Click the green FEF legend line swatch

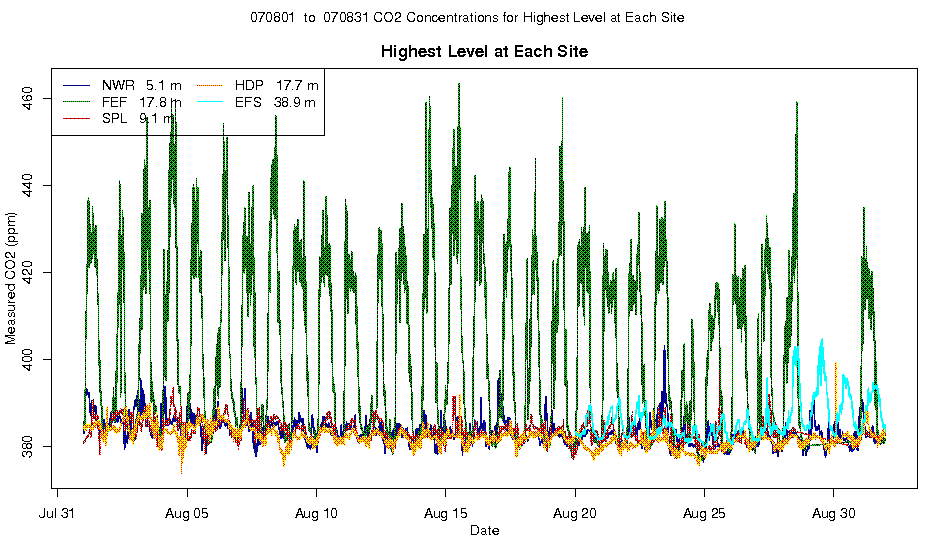(76, 102)
